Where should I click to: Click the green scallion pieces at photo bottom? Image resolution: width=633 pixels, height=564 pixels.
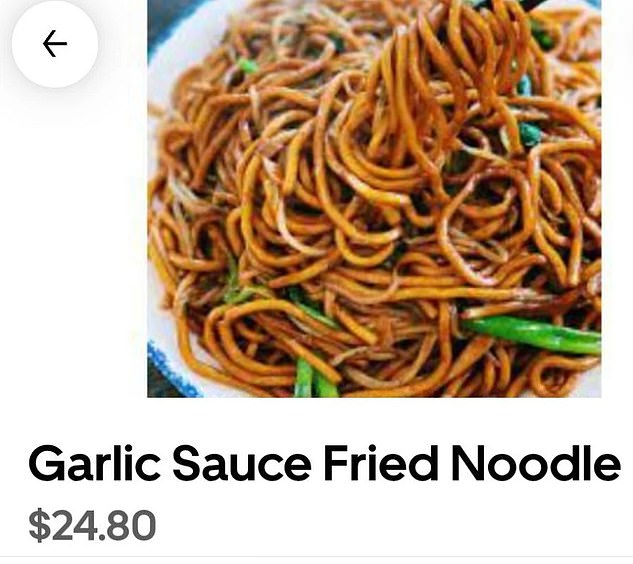click(315, 379)
